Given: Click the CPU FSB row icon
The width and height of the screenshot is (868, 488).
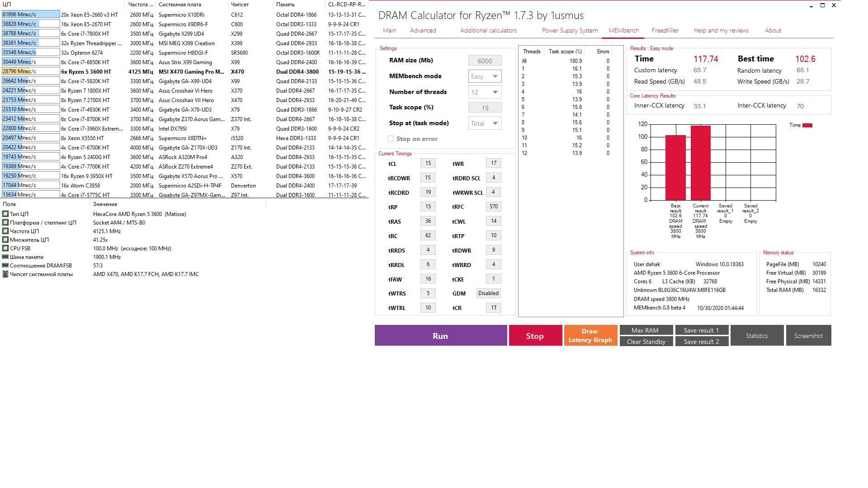Looking at the screenshot, I should (x=5, y=249).
